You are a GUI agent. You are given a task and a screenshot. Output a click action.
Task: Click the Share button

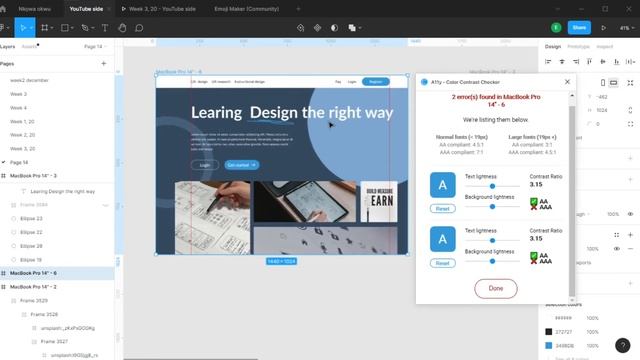tap(579, 28)
